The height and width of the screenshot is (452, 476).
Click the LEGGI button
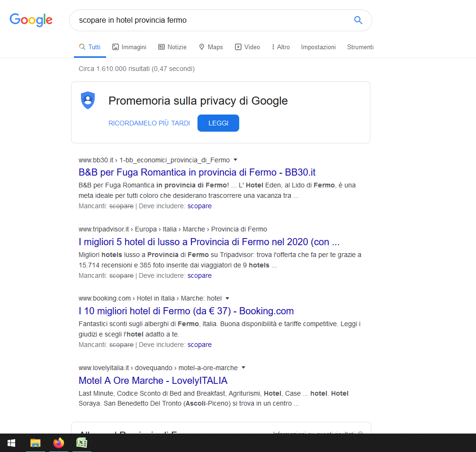pyautogui.click(x=218, y=123)
